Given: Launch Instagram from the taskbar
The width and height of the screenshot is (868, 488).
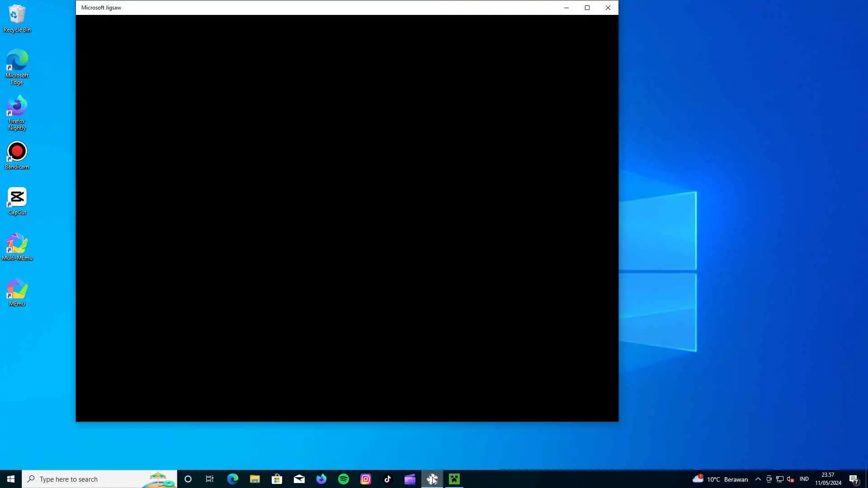Looking at the screenshot, I should [x=366, y=479].
